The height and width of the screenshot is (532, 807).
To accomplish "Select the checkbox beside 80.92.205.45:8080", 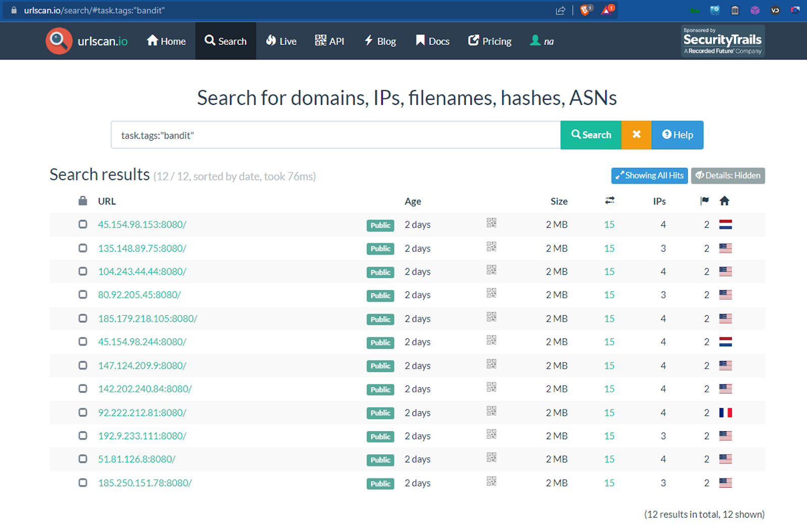I will coord(83,294).
